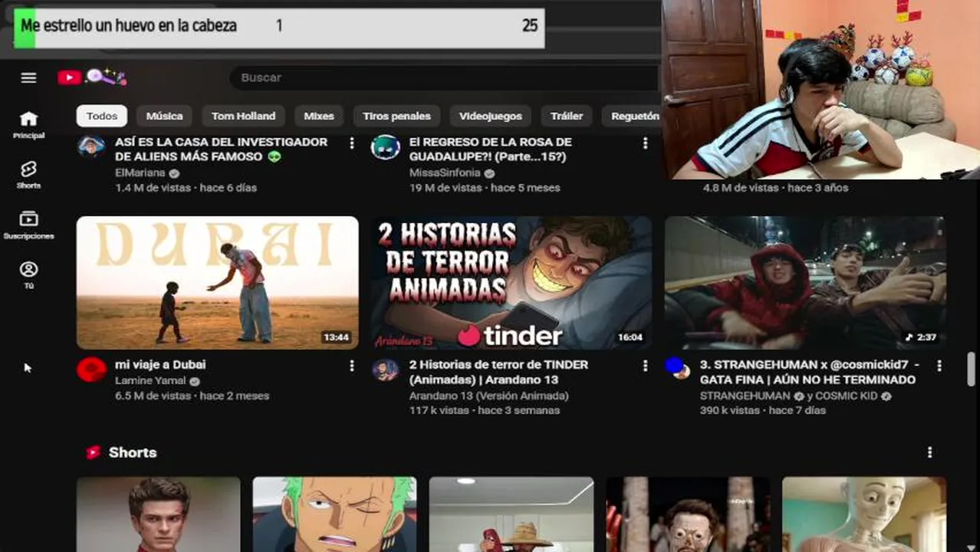Open MissaSinfonia channel avatar
Viewport: 980px width, 552px height.
(x=385, y=146)
